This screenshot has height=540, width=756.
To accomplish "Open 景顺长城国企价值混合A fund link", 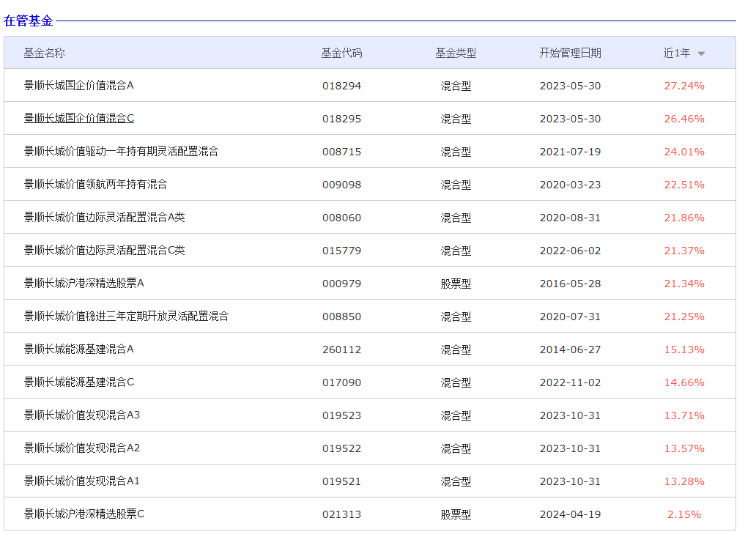I will click(x=78, y=86).
